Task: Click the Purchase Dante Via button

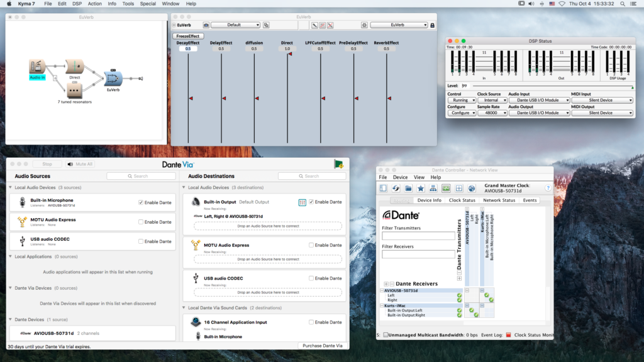Action: (323, 346)
